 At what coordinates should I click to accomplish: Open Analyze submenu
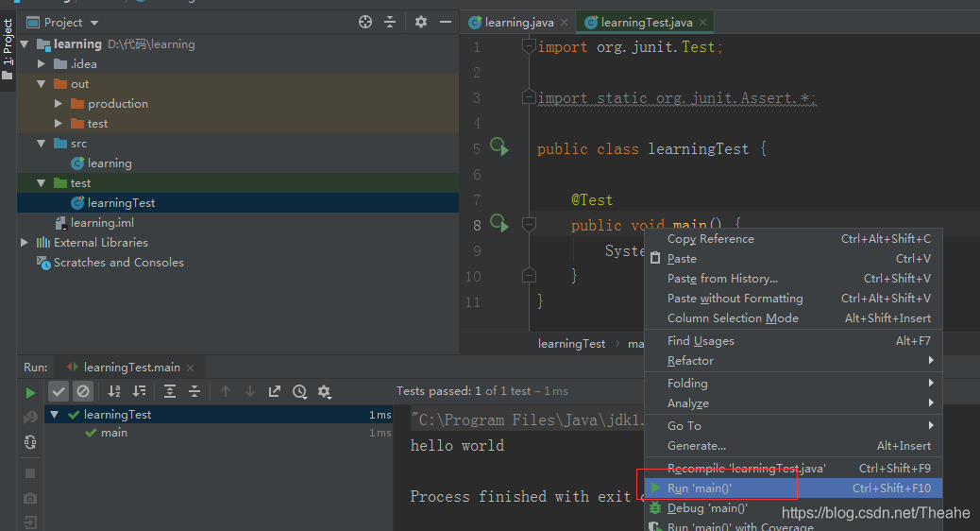(793, 403)
